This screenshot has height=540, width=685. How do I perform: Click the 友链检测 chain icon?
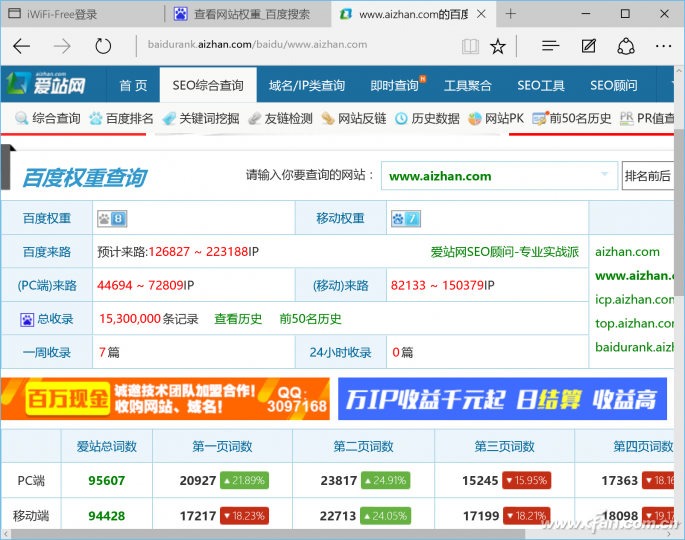(254, 118)
